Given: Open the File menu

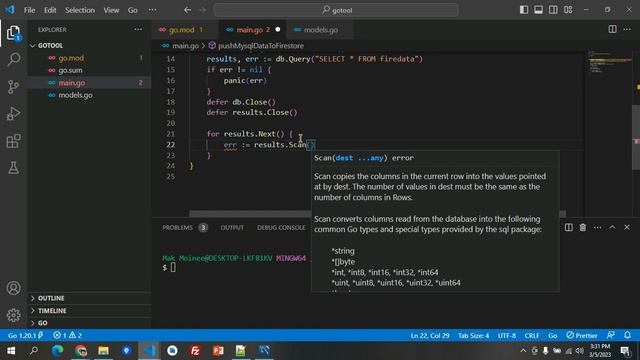Looking at the screenshot, I should point(29,10).
